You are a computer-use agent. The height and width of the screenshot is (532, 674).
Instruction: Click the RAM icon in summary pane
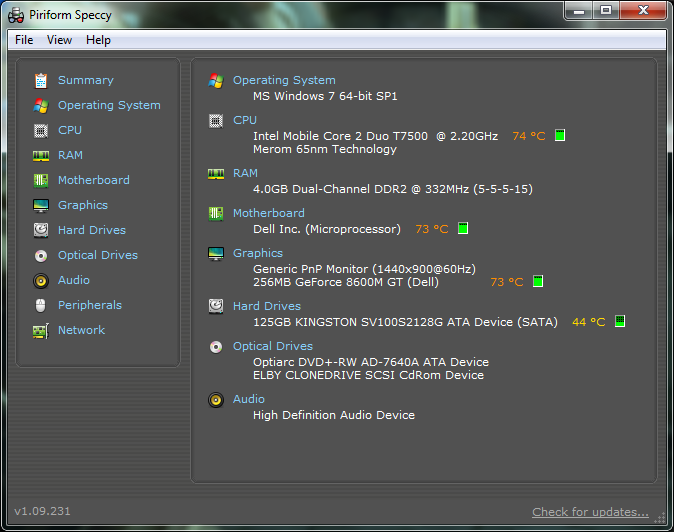216,174
